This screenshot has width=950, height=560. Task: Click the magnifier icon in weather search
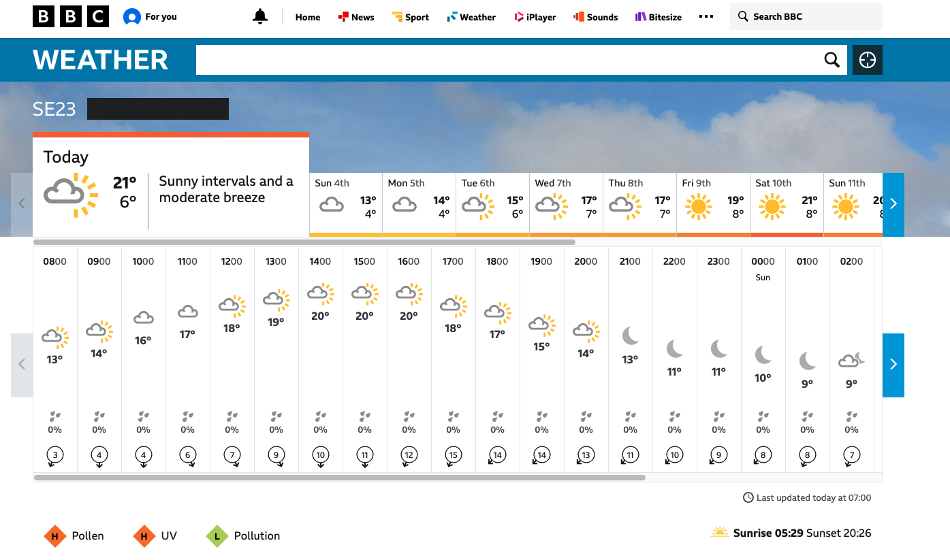[x=832, y=60]
